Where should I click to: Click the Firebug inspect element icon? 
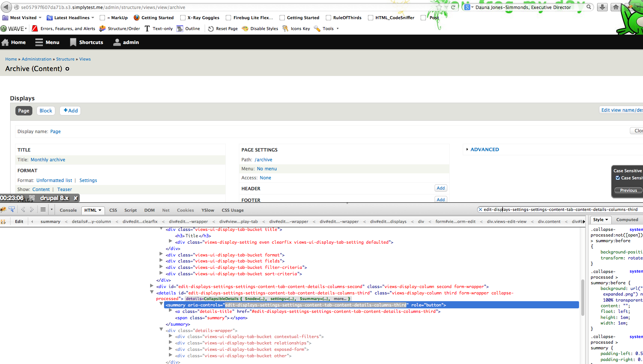[x=12, y=210]
